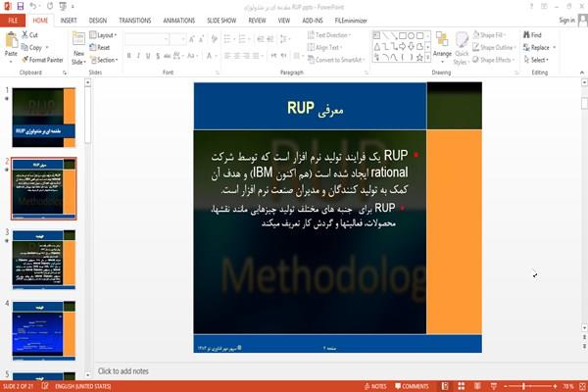The image size is (588, 392).
Task: Open the Shape Outline dropdown
Action: (x=494, y=47)
